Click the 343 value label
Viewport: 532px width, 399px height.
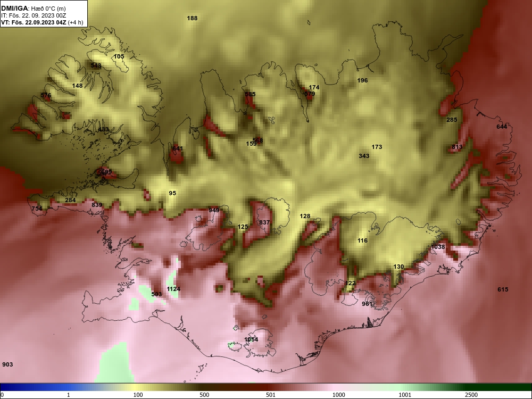pos(364,156)
